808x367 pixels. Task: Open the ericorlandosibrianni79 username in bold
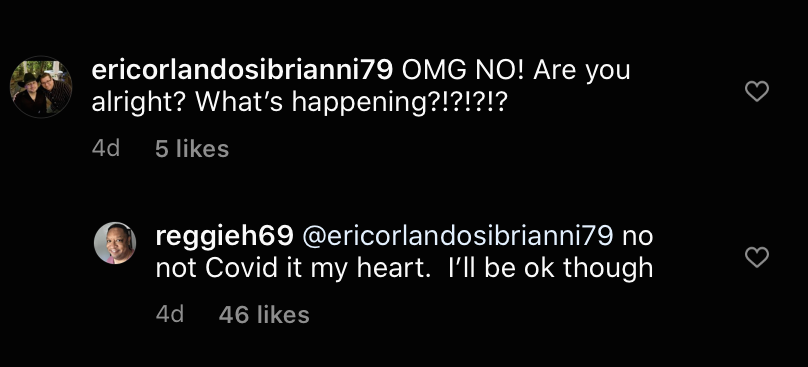click(243, 71)
